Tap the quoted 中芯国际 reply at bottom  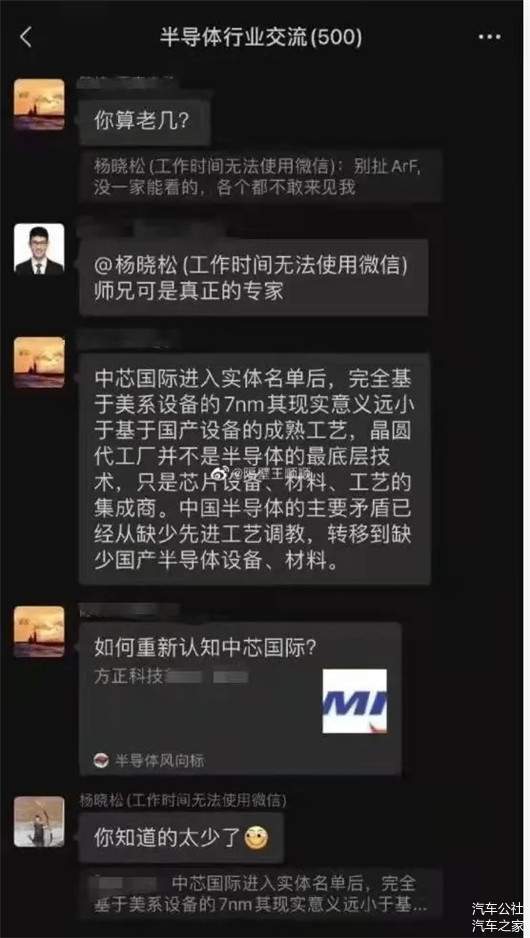coord(261,894)
